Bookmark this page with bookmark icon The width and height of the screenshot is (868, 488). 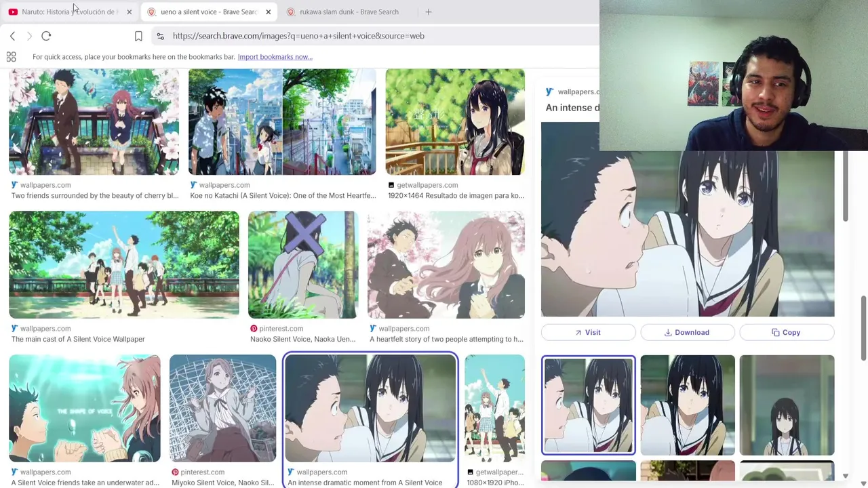tap(138, 36)
